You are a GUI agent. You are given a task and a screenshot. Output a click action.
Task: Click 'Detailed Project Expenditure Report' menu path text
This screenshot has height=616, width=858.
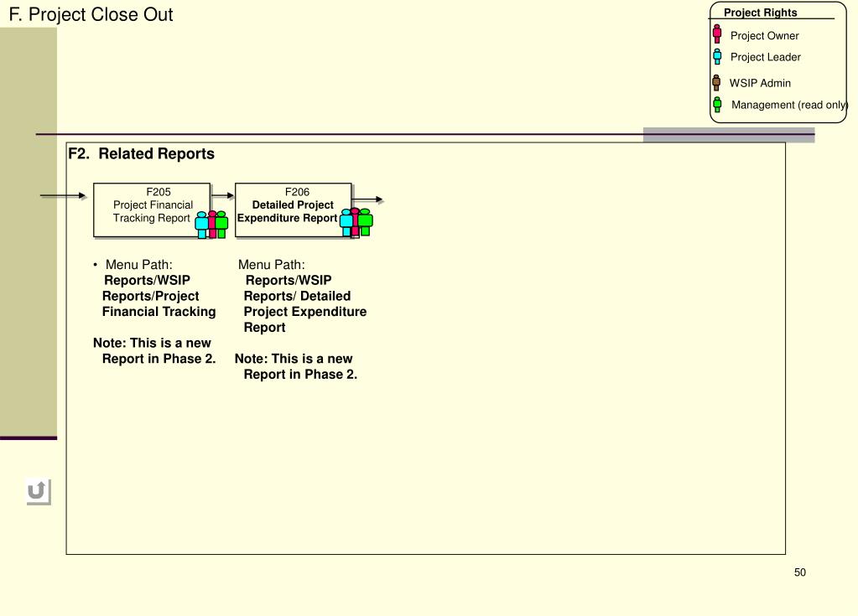pos(304,312)
